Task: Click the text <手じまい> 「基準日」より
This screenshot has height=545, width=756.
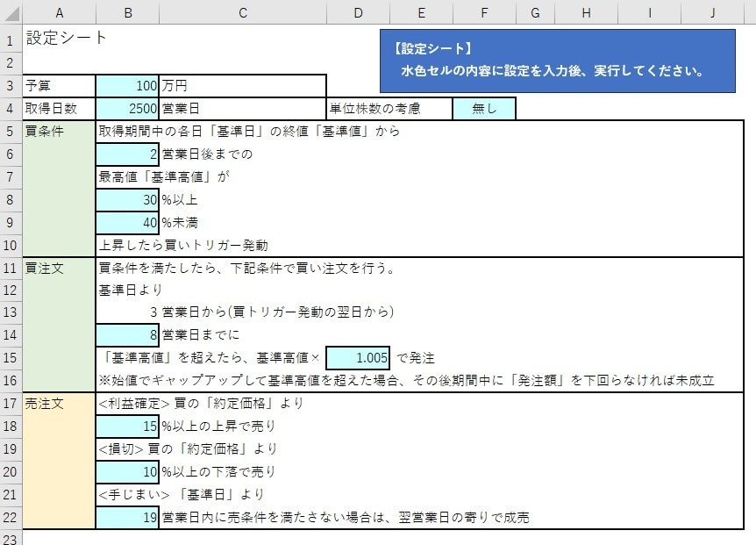Action: pos(182,494)
